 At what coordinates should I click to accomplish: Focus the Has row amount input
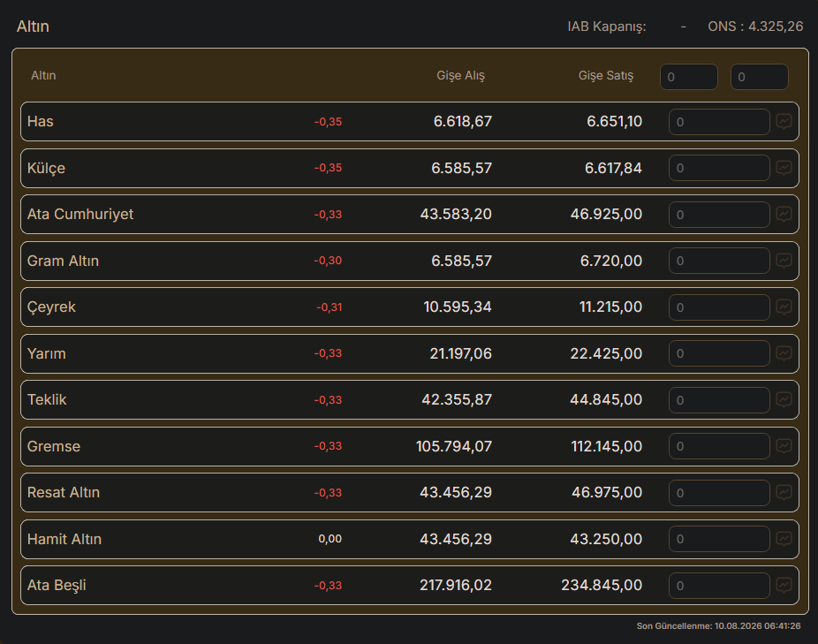(719, 122)
